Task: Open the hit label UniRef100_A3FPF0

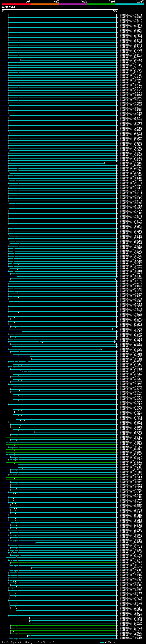Action: click(x=131, y=404)
